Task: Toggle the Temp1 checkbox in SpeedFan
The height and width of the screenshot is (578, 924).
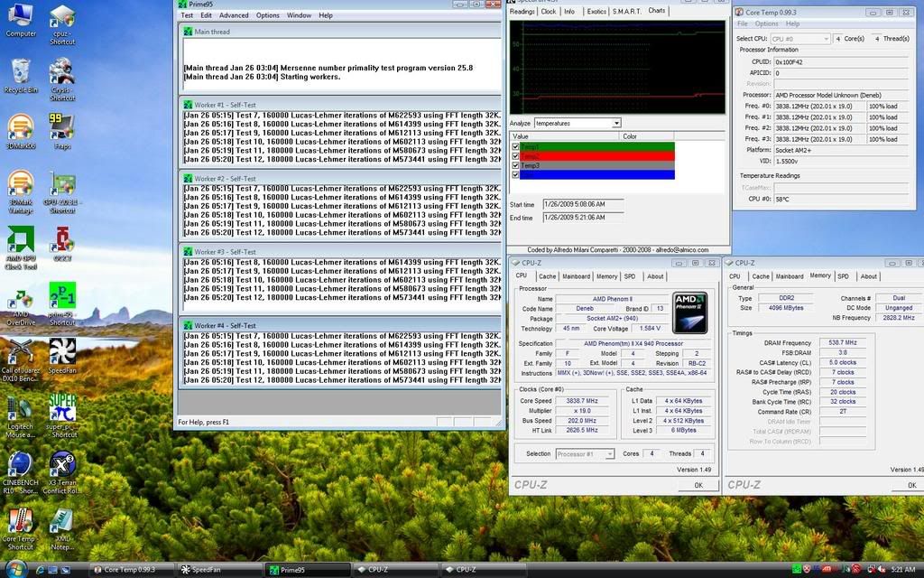Action: click(515, 147)
